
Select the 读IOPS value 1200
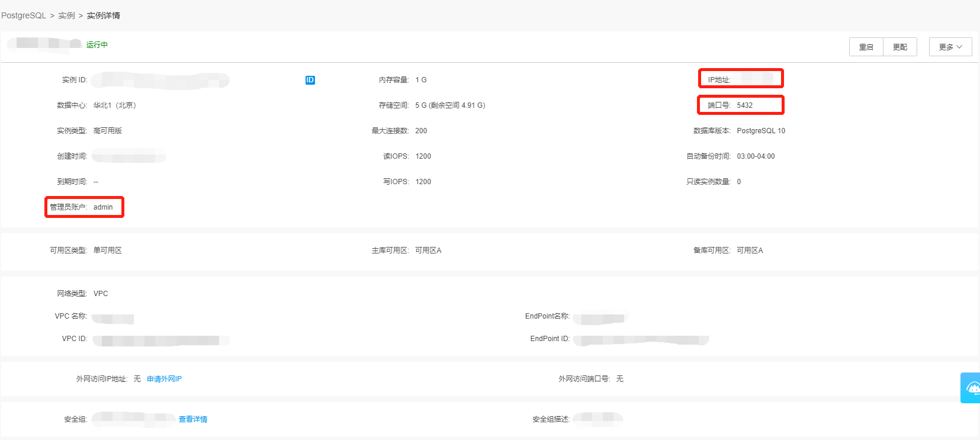pos(423,156)
